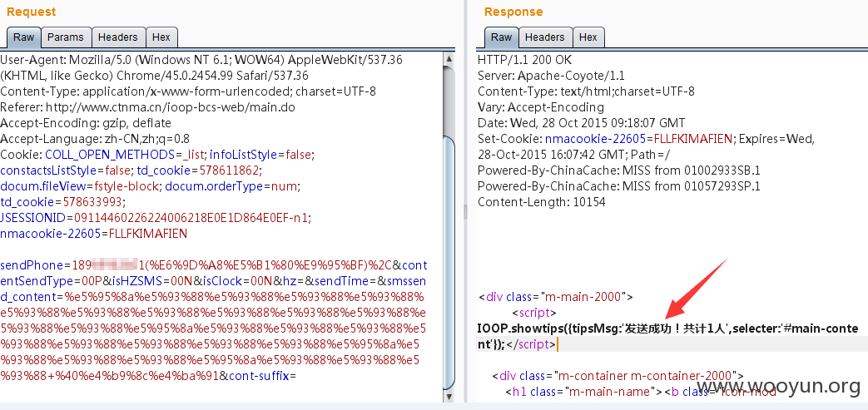
Task: Click the Response panel heading
Action: [513, 12]
